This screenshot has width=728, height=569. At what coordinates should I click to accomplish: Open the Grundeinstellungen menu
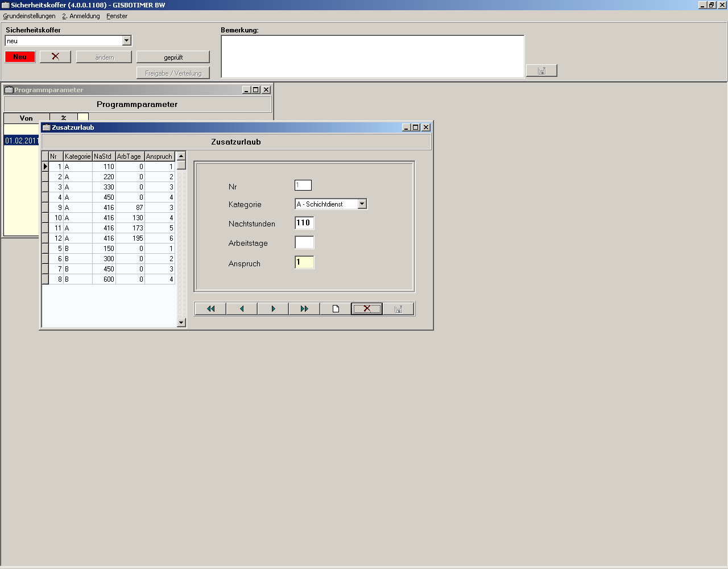click(x=30, y=16)
